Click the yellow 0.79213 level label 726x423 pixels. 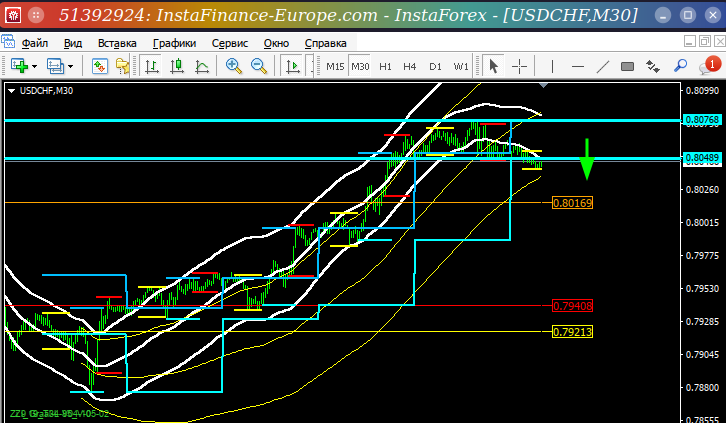point(573,332)
